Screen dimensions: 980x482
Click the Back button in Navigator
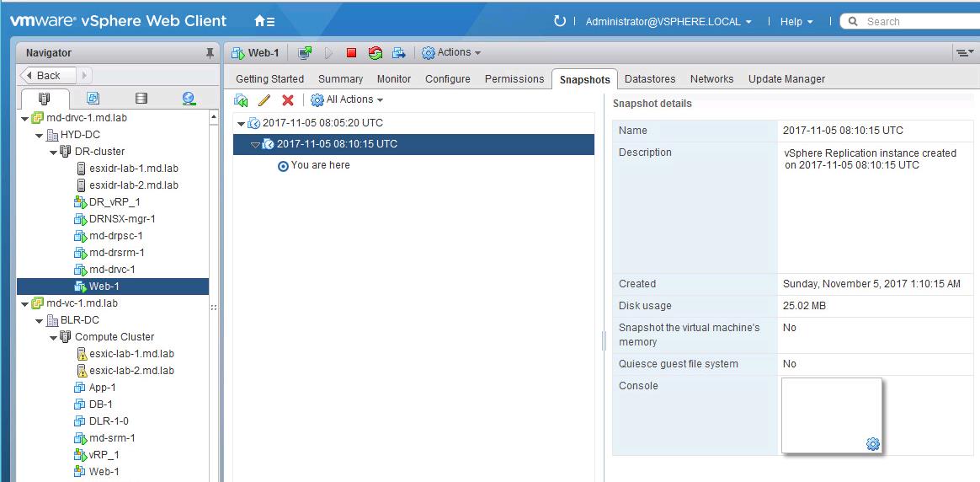[x=48, y=76]
